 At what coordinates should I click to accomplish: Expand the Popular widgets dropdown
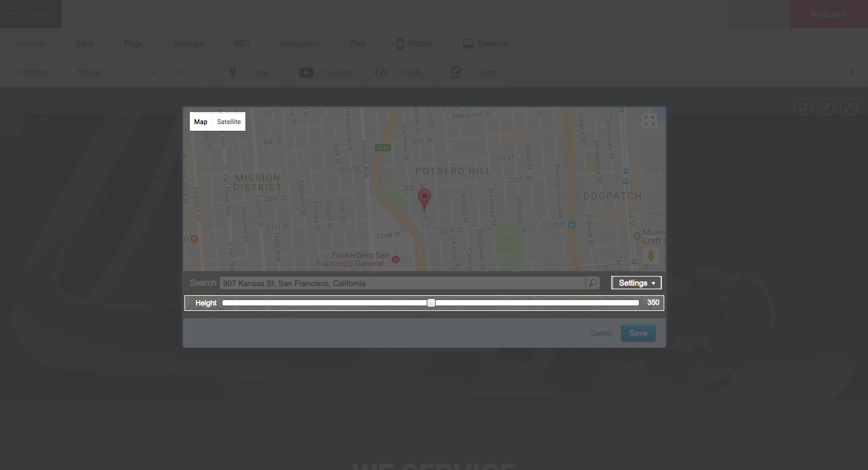(116, 72)
